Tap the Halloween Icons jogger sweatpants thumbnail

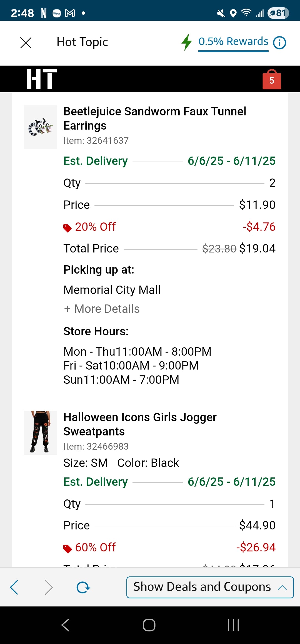click(x=41, y=433)
